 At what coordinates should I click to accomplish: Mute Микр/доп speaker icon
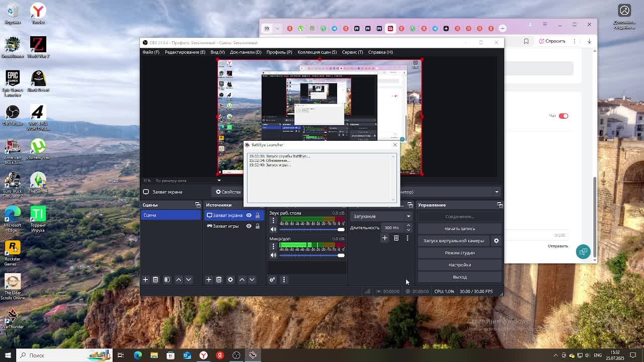tap(273, 255)
